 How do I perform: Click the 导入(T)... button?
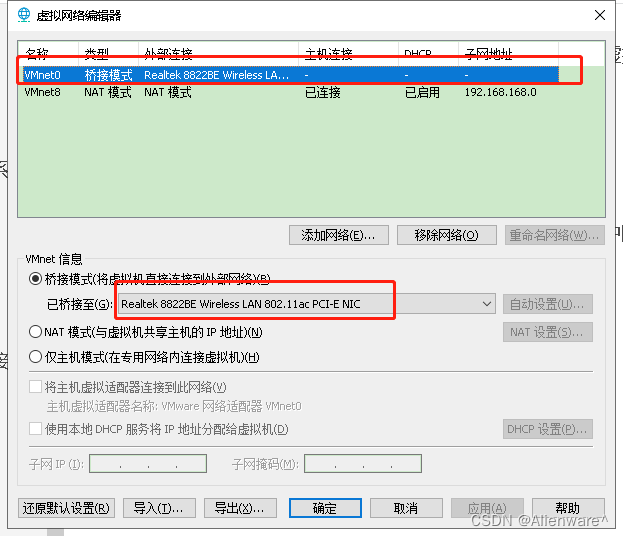click(x=159, y=508)
